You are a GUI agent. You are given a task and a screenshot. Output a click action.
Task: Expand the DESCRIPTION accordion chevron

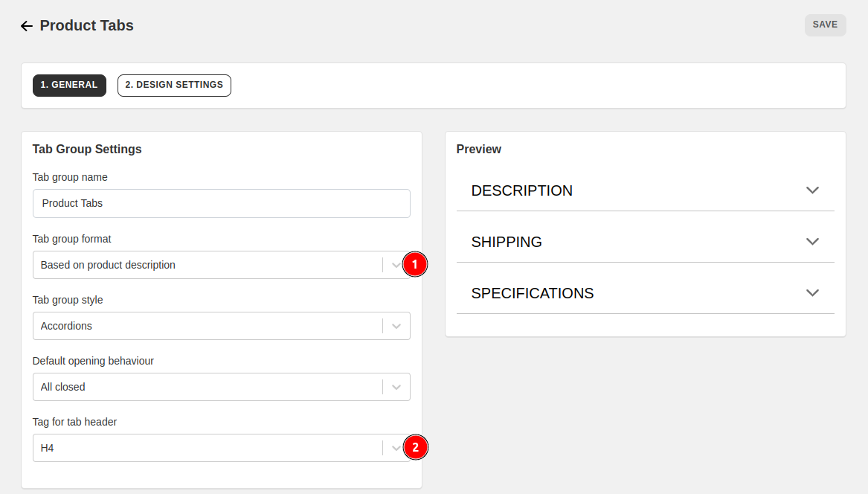pyautogui.click(x=812, y=190)
